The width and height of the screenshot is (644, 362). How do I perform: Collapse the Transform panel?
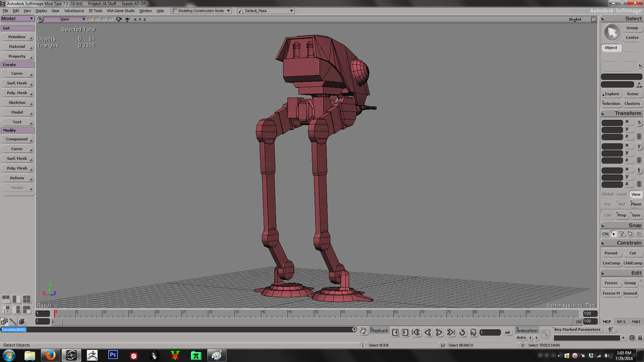603,114
